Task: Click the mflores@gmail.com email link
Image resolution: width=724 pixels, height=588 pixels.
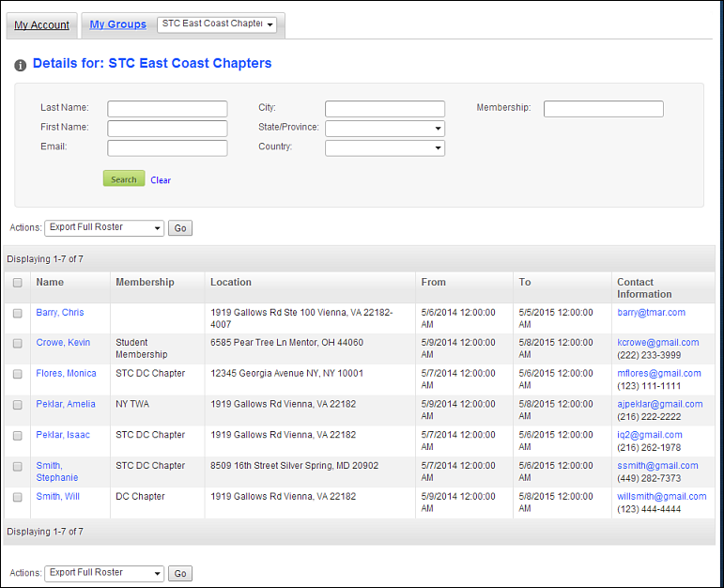Action: [x=659, y=373]
